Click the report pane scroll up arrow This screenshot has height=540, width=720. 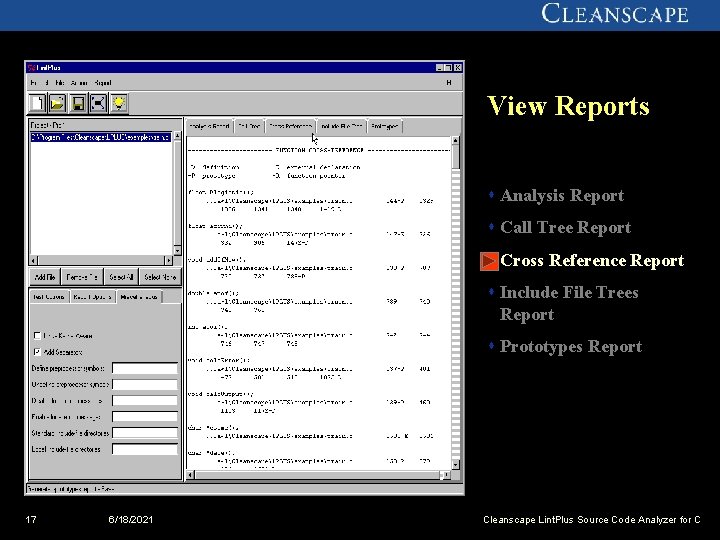(x=455, y=140)
